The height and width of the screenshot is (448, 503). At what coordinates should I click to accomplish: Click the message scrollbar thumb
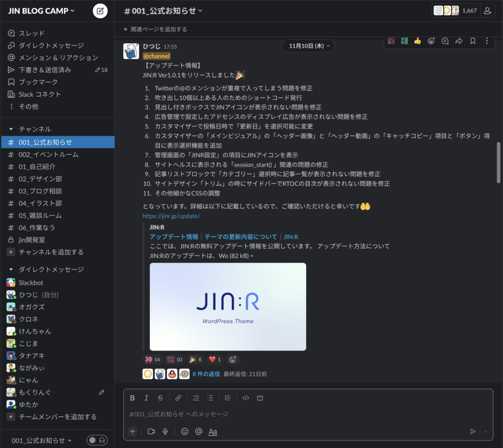pos(499,163)
